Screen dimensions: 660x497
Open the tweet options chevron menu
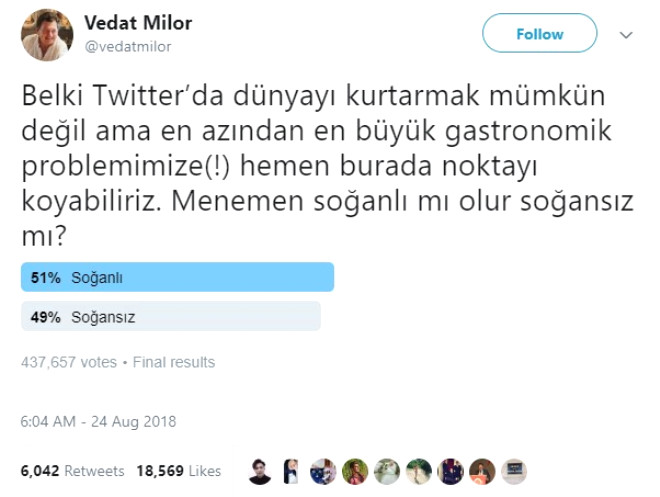[627, 34]
